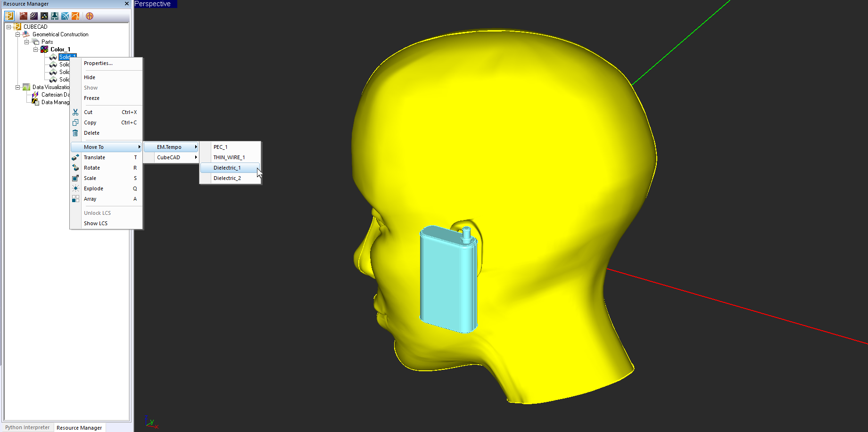Open the purple wave-pattern module icon

pos(33,16)
